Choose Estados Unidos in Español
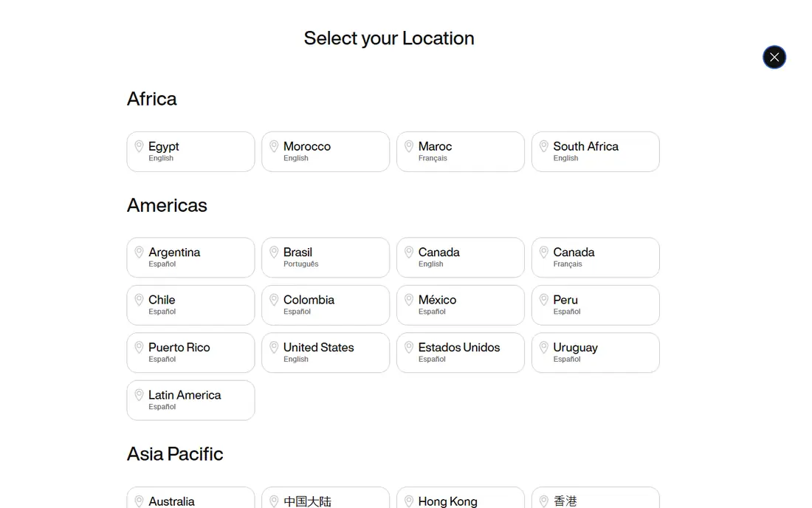The image size is (812, 508). (461, 353)
